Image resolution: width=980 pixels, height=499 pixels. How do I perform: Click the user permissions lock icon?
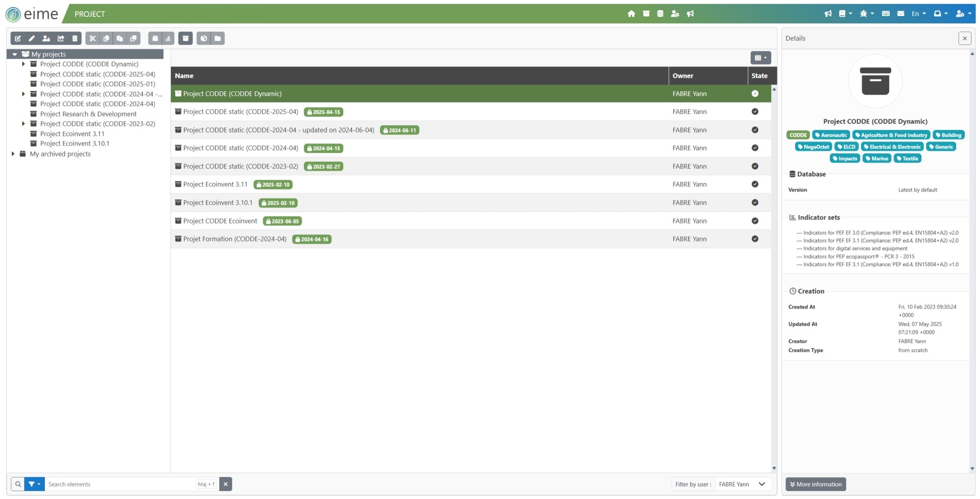click(46, 38)
